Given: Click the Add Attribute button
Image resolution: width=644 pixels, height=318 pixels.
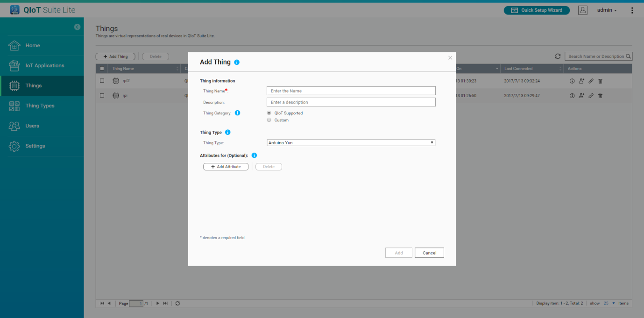Looking at the screenshot, I should tap(226, 167).
